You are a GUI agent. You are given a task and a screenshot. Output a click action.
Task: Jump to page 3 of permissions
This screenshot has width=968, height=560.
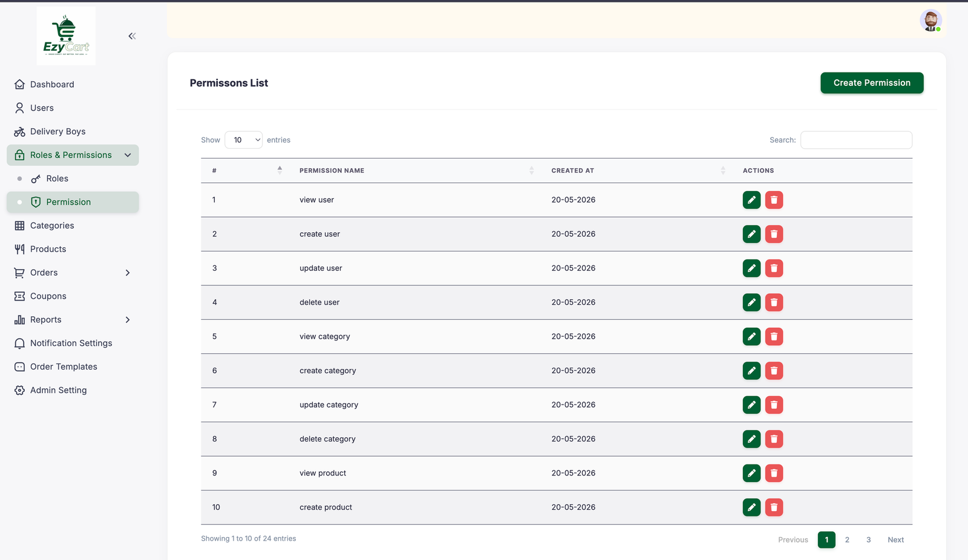point(868,540)
